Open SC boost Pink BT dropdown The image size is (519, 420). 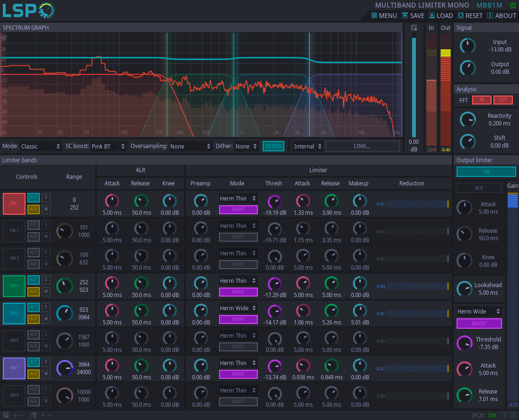click(x=108, y=146)
